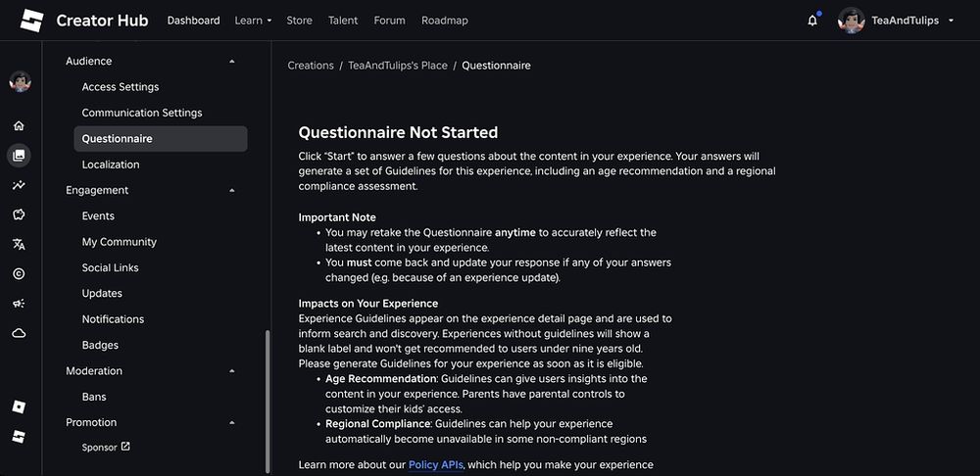Open the Analytics chart icon
The image size is (980, 476).
click(20, 185)
